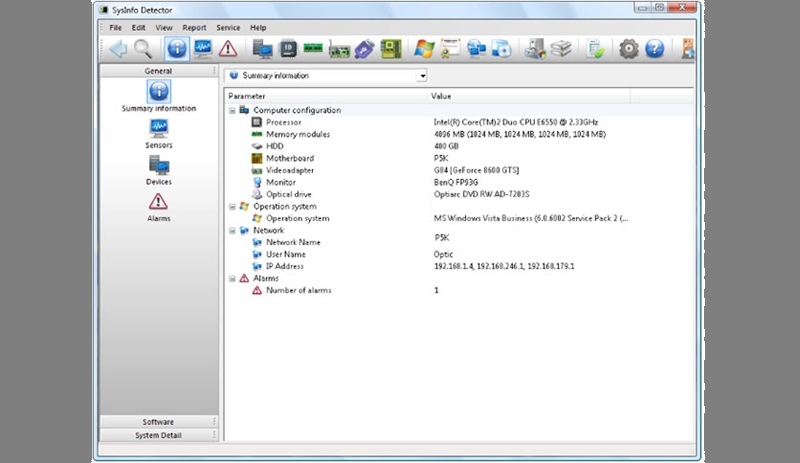The height and width of the screenshot is (463, 800).
Task: Collapse the Operation system tree group
Action: coord(232,206)
